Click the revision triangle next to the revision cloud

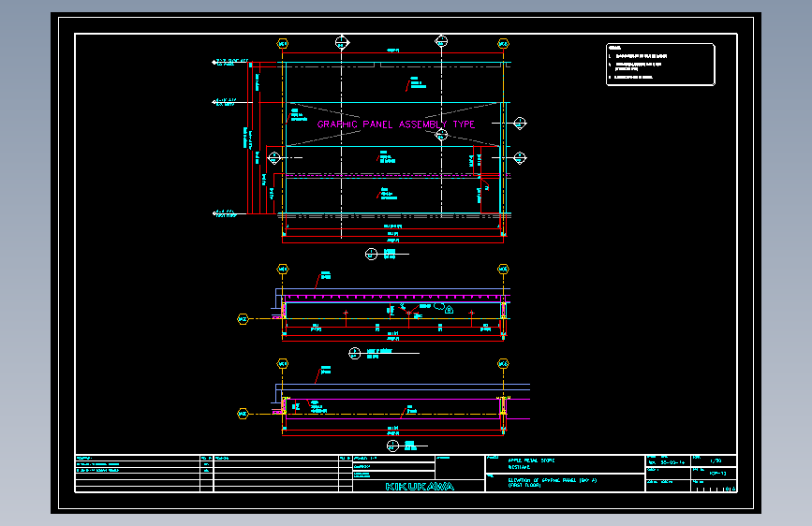449,310
